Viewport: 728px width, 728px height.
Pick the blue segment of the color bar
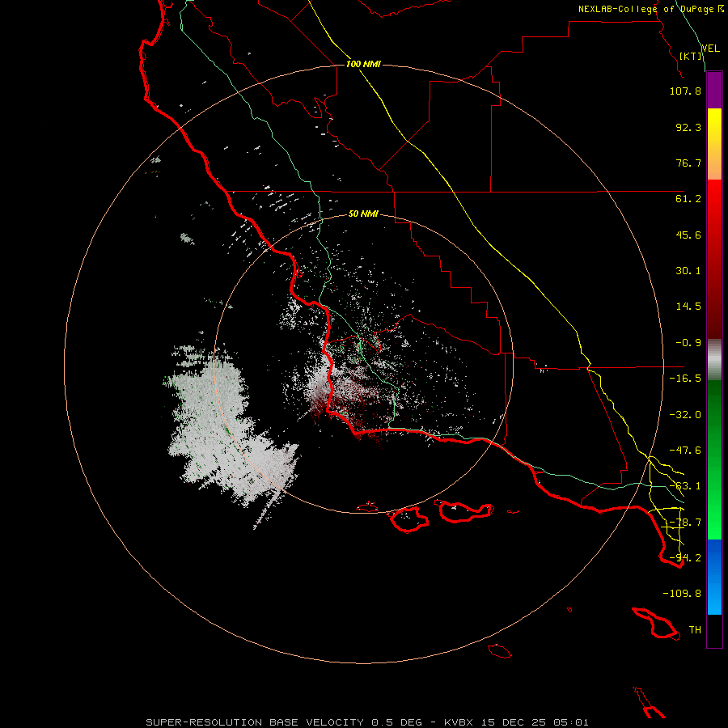pyautogui.click(x=714, y=577)
